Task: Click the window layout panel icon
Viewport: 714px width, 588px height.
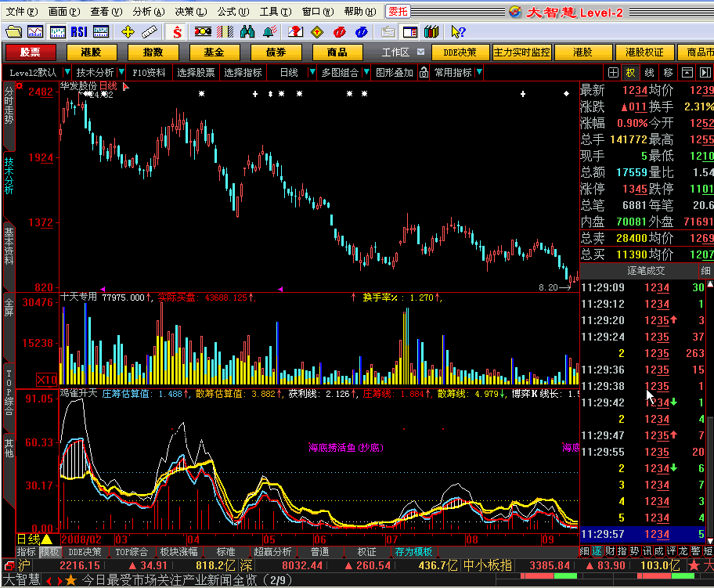Action: 410,31
